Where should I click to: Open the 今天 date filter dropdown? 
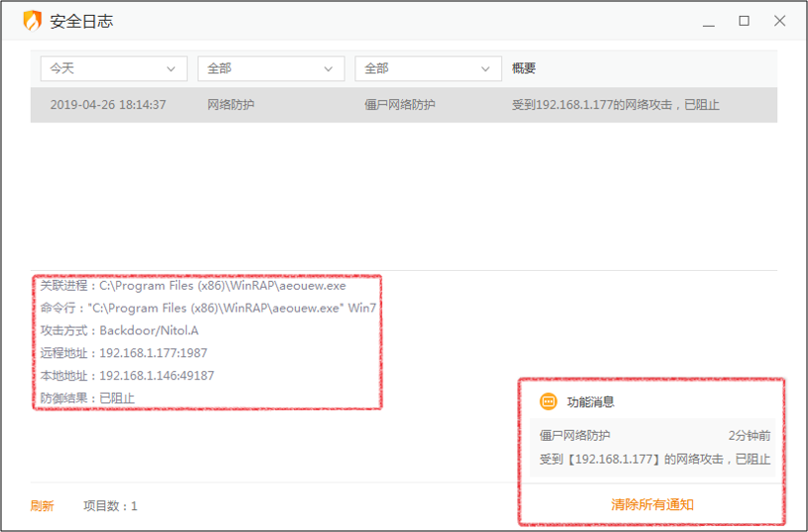113,68
